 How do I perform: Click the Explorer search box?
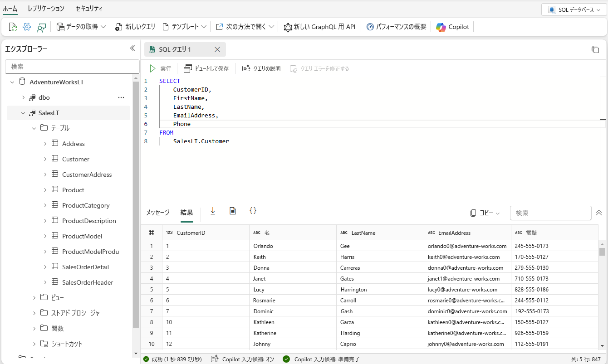point(72,67)
